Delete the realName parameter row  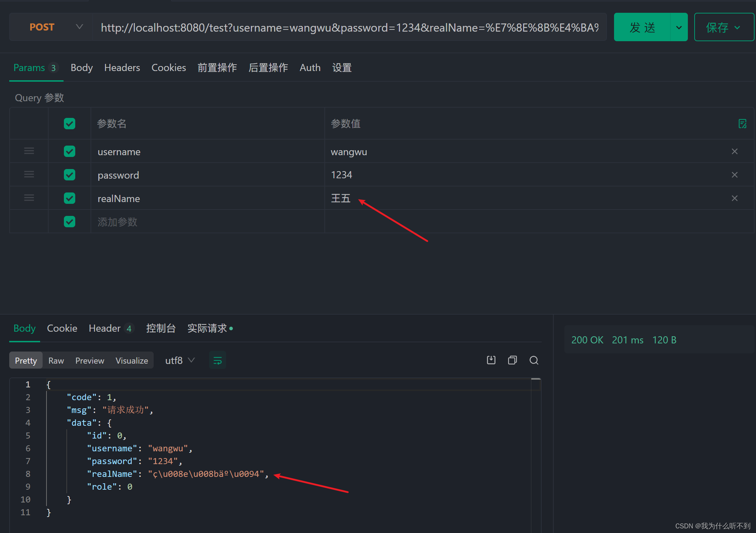tap(734, 198)
